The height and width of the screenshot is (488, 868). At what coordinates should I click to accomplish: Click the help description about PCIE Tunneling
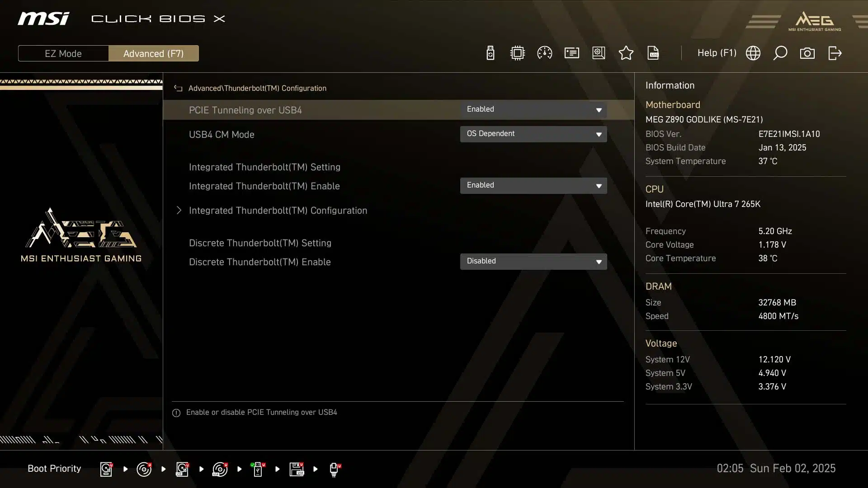click(261, 413)
